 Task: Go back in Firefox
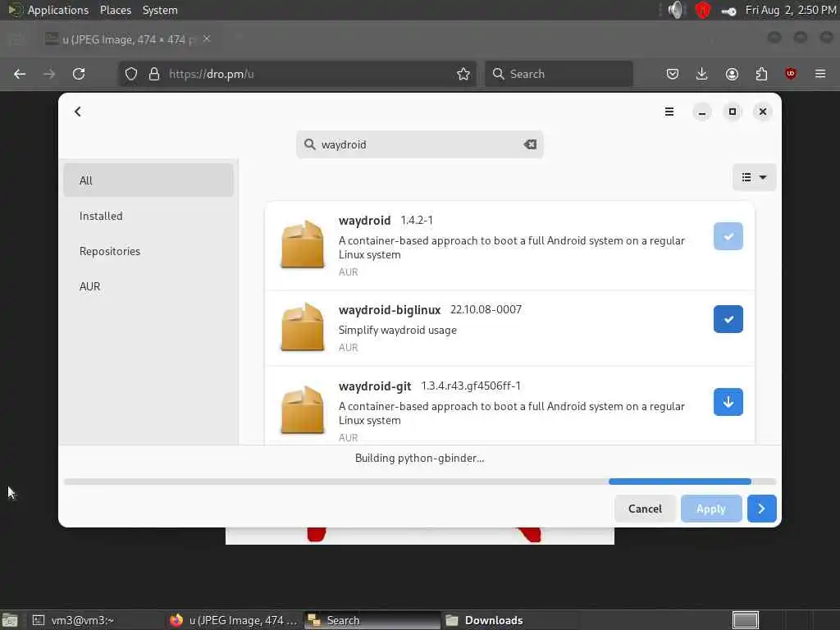(20, 74)
